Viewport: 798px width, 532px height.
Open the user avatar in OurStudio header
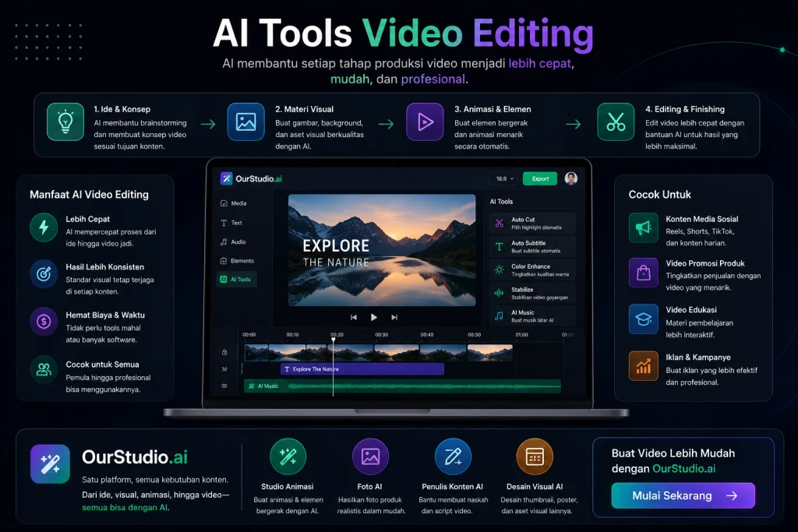571,178
